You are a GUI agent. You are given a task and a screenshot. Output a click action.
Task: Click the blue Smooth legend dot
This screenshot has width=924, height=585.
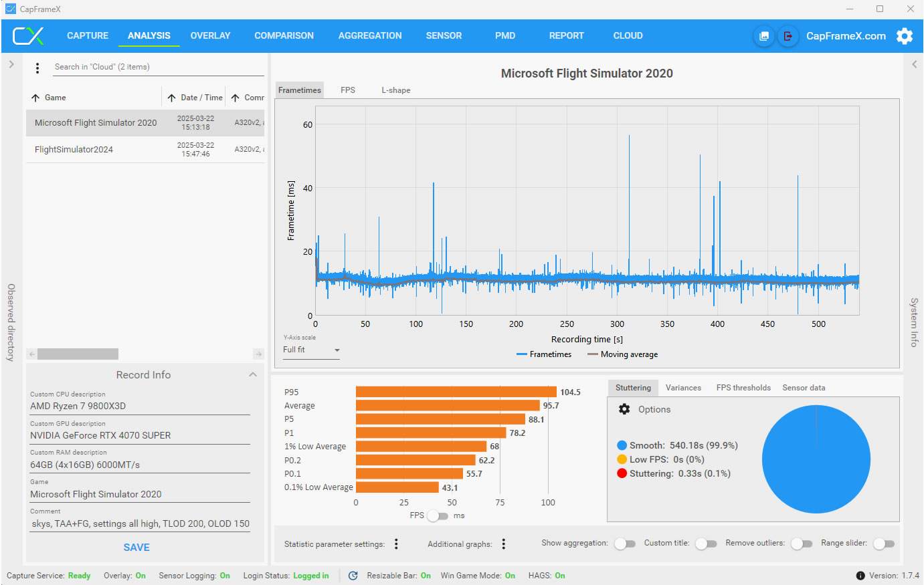(x=622, y=445)
